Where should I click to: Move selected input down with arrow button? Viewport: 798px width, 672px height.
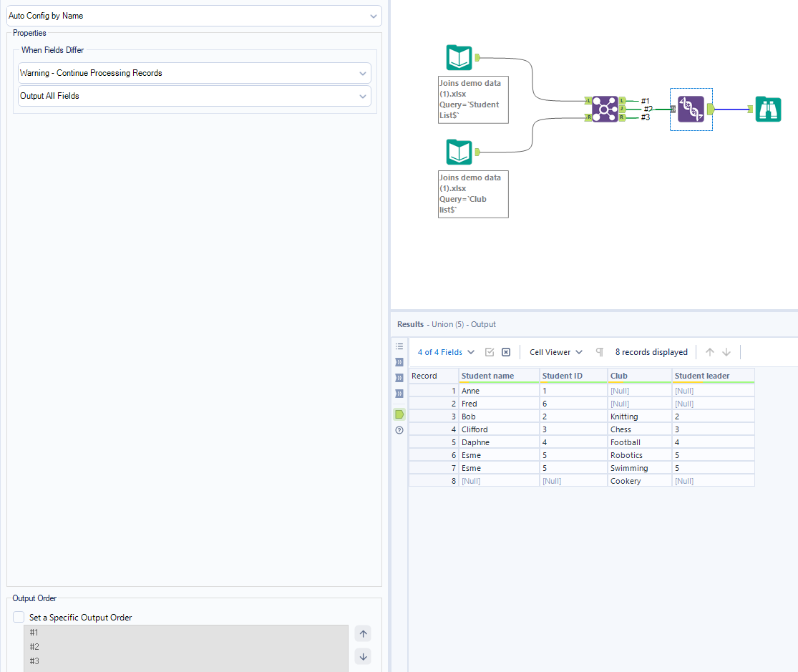363,656
